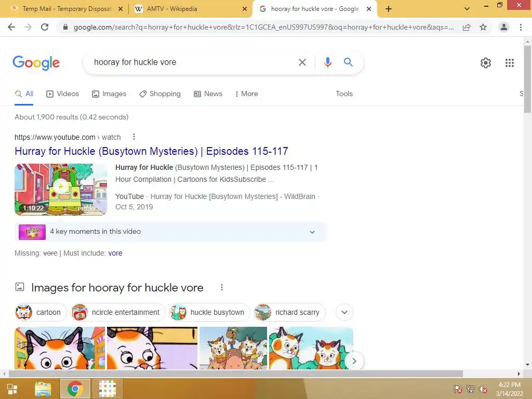Open Chrome's three-dot menu
532x399 pixels.
[x=521, y=27]
